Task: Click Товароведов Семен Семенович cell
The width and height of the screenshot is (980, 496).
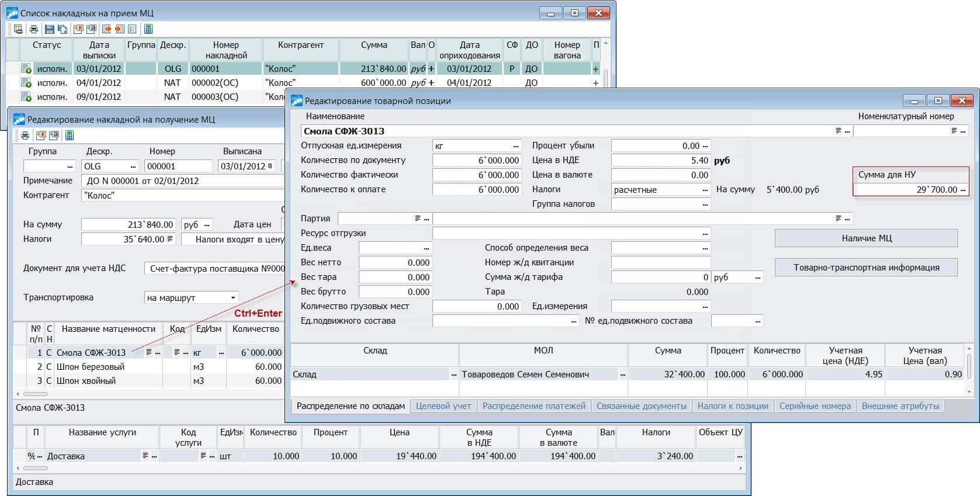Action: [x=543, y=374]
